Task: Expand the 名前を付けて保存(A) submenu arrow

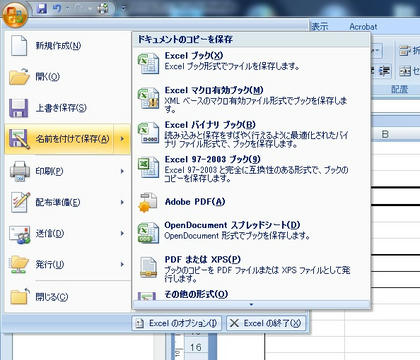Action: tap(122, 139)
